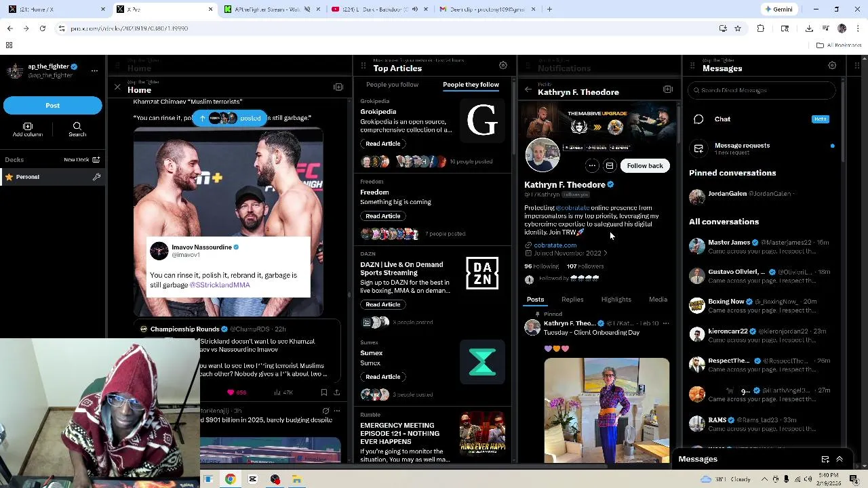Open more options on Kathryn's profile
868x488 pixels.
click(x=592, y=165)
